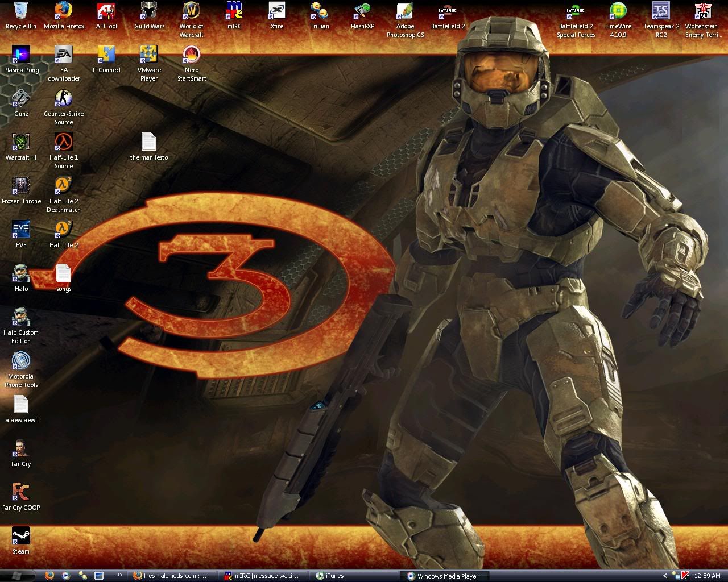Viewport: 728px width, 582px height.
Task: Select the Warcraft III desktop icon
Action: point(21,147)
